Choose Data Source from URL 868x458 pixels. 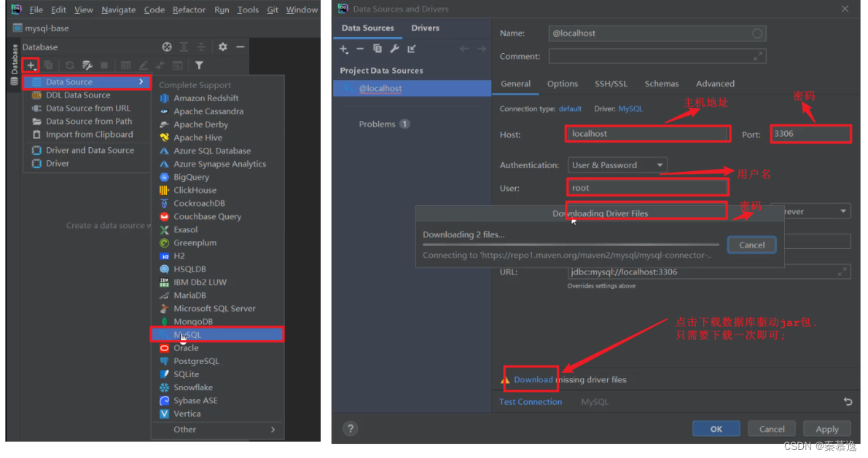coord(87,108)
